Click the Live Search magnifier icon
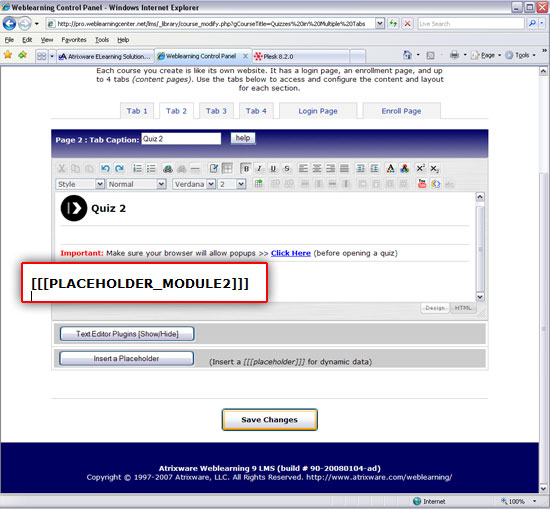Image resolution: width=550 pixels, height=510 pixels. pos(532,24)
